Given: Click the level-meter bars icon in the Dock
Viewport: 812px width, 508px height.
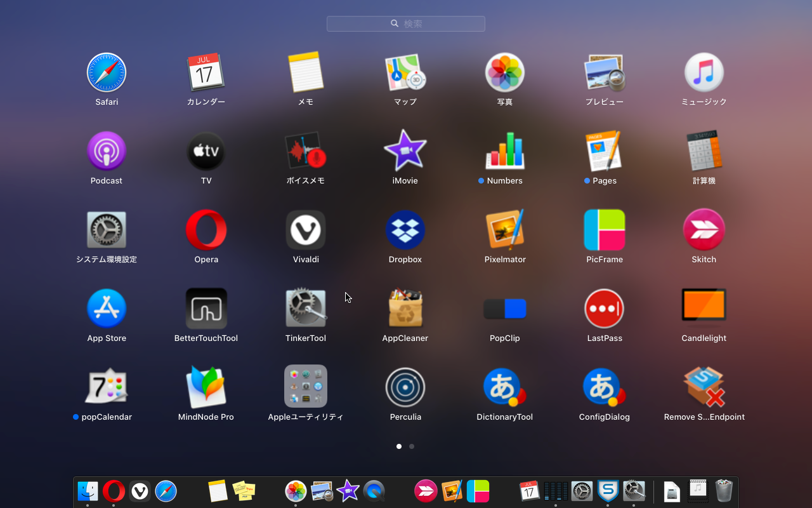Looking at the screenshot, I should pyautogui.click(x=556, y=491).
